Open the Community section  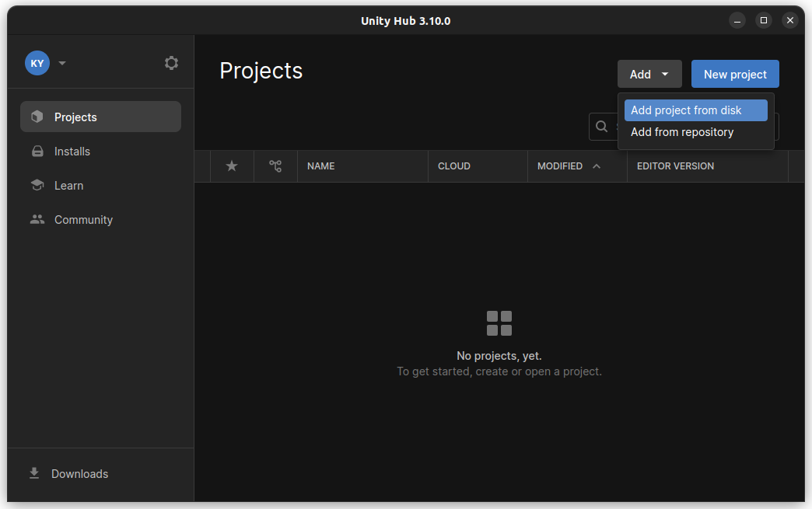100,219
